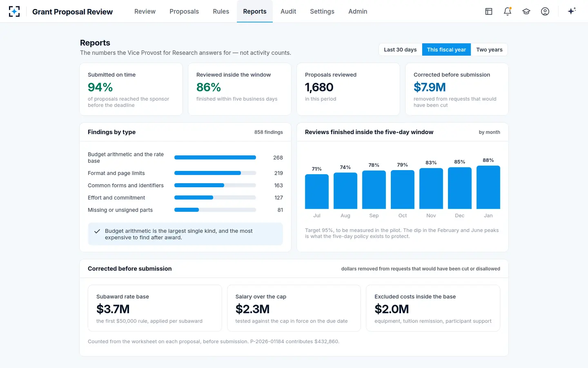Click the Format and page limits bar
This screenshot has height=368, width=588.
click(x=215, y=173)
